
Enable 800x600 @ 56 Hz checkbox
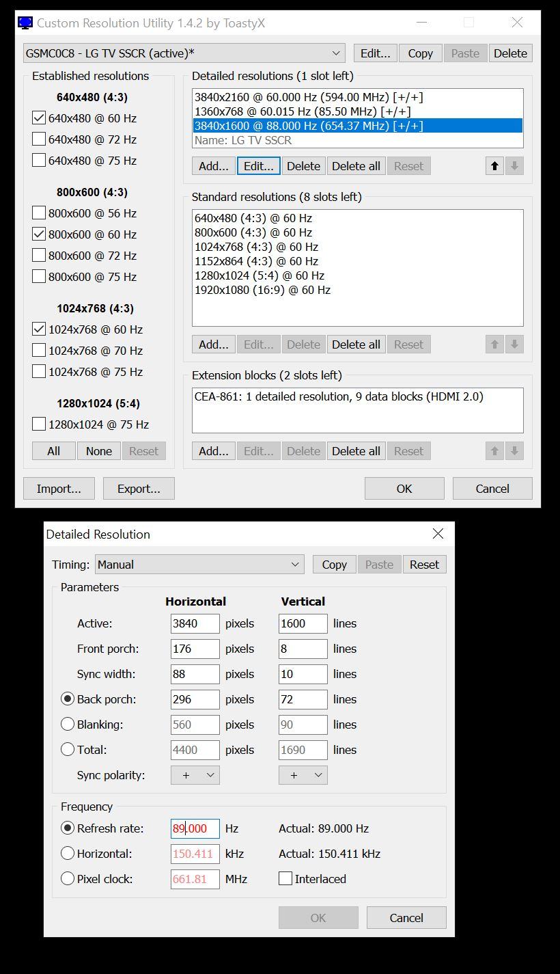tap(39, 213)
